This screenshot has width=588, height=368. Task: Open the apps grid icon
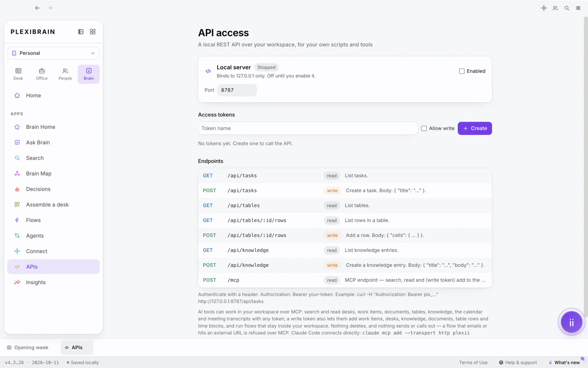coord(93,32)
